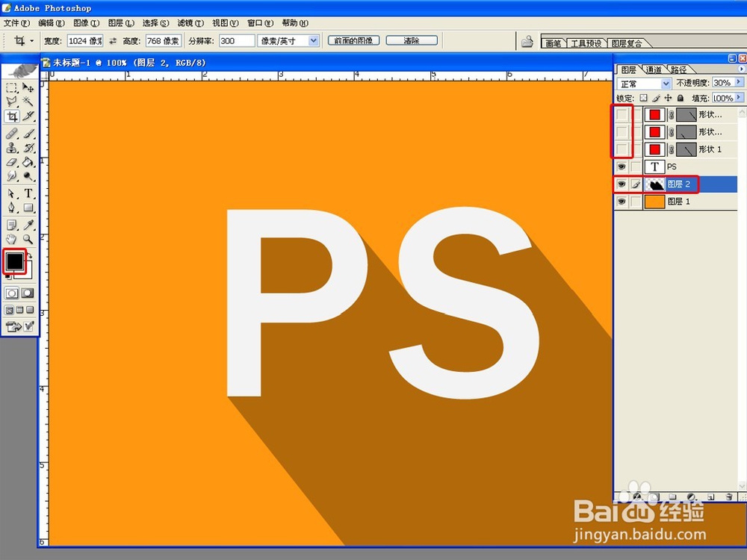747x560 pixels.
Task: Open the 文件 menu
Action: (16, 23)
